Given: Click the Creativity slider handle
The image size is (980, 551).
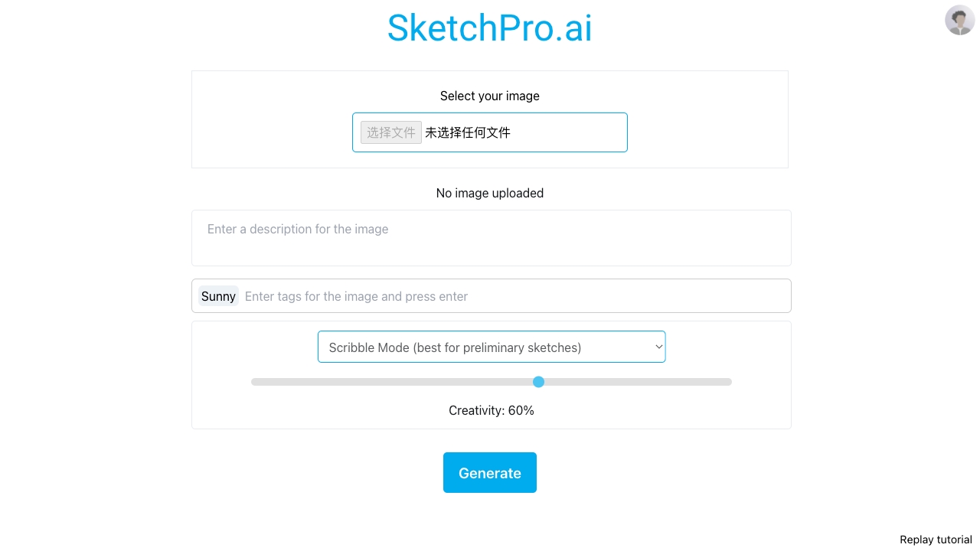Looking at the screenshot, I should click(538, 382).
